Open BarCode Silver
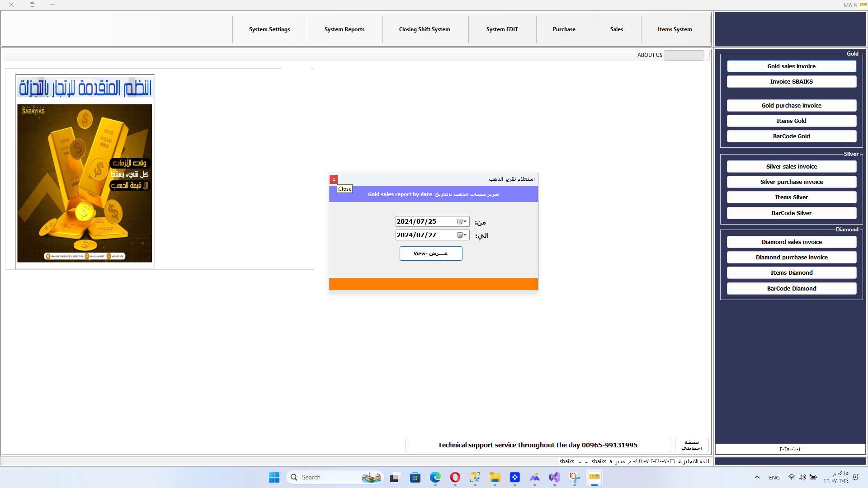Viewport: 868px width, 488px height. tap(791, 213)
